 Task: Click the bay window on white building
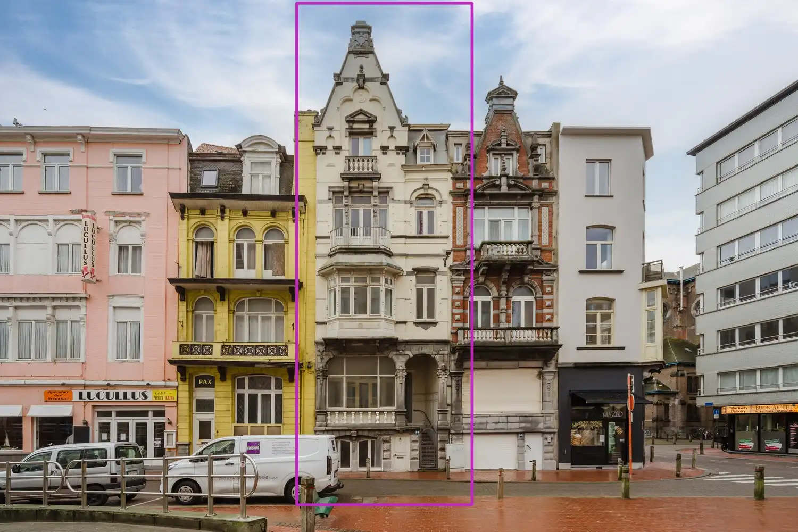pos(360,295)
